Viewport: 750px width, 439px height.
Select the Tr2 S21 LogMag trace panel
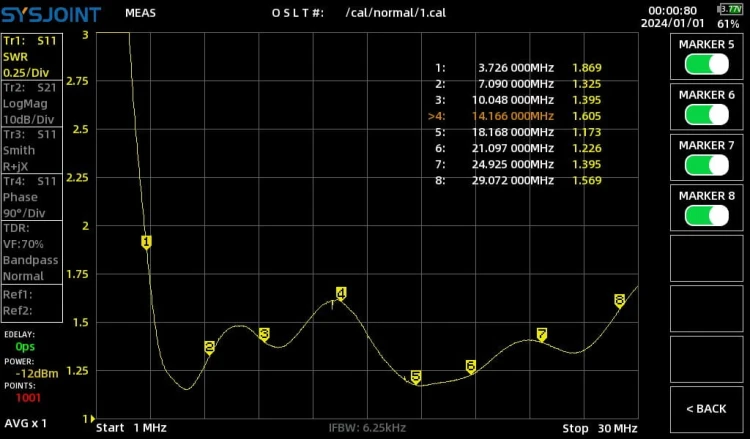(x=32, y=103)
